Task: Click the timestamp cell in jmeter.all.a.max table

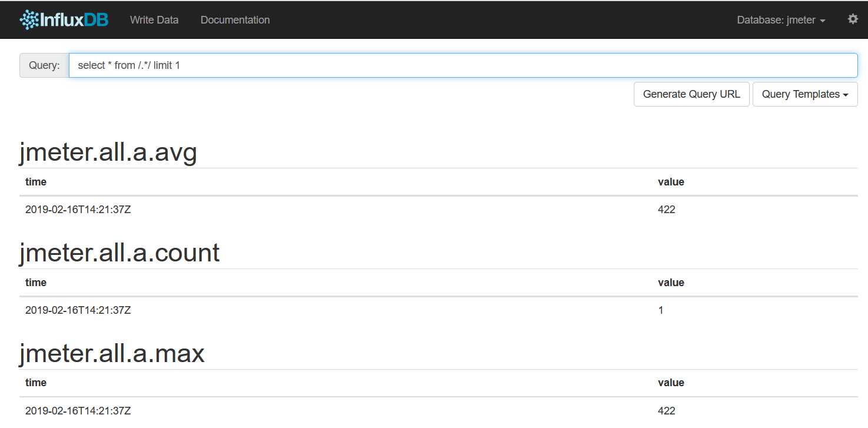Action: click(x=78, y=410)
